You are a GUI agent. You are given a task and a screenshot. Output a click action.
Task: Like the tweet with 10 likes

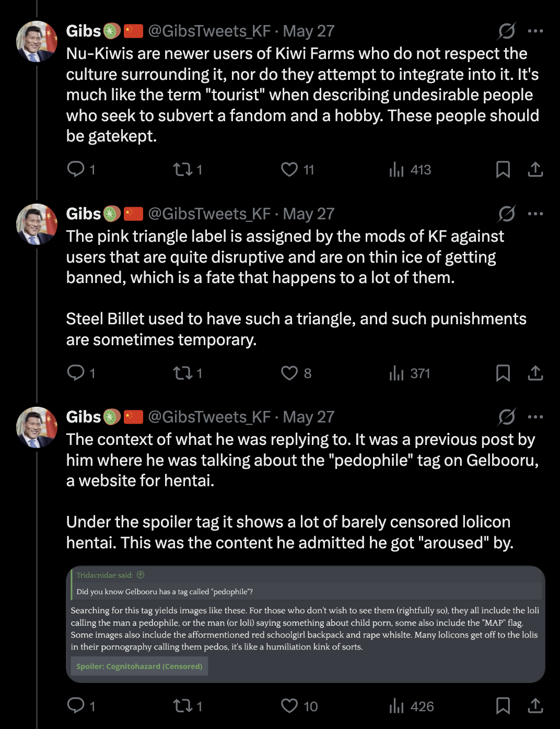coord(289,706)
